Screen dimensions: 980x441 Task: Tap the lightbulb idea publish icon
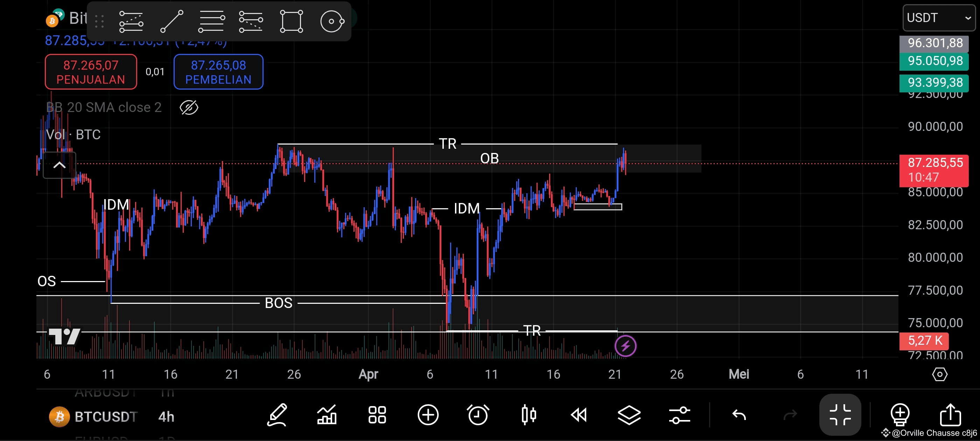pyautogui.click(x=900, y=415)
